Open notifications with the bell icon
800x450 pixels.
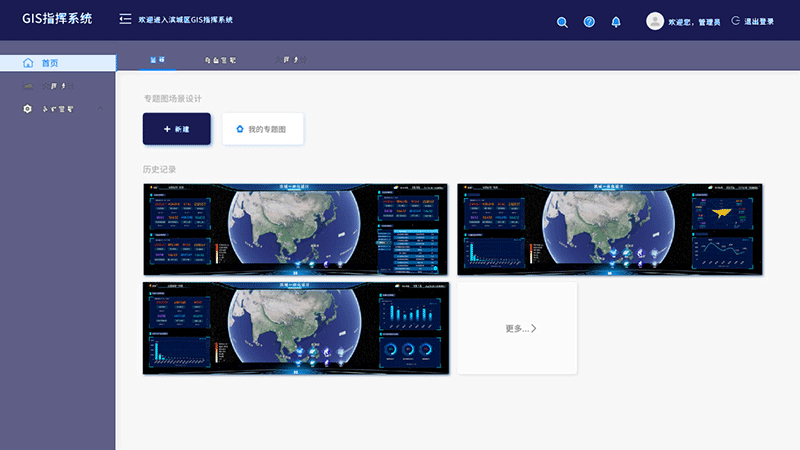616,22
